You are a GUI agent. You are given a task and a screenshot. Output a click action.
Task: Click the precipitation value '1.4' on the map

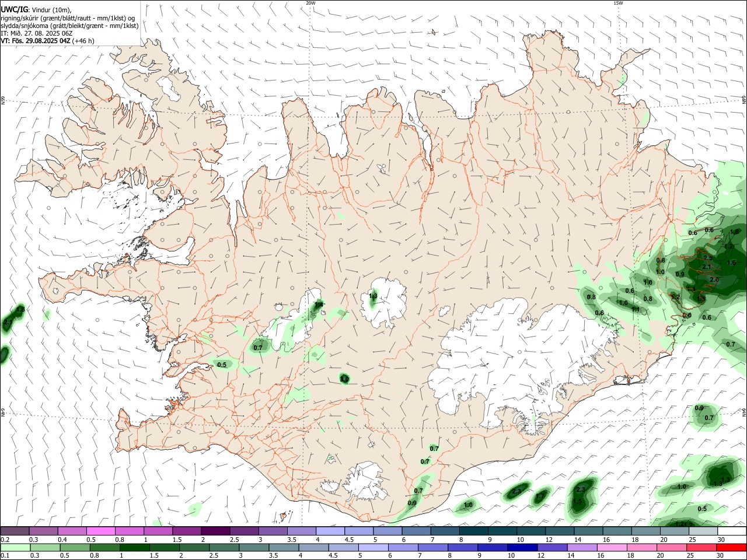point(319,304)
